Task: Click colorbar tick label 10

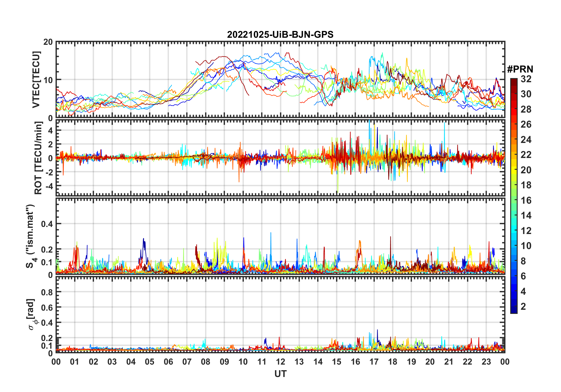Action: coord(526,246)
